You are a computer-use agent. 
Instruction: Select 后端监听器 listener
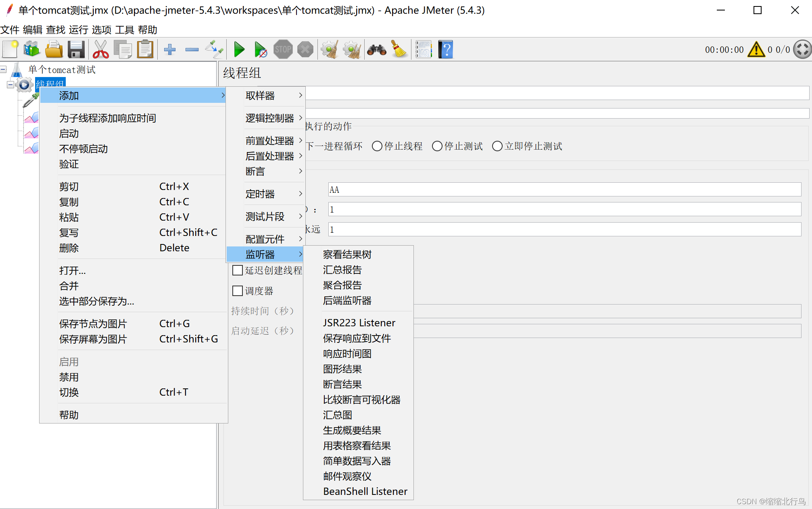358,300
